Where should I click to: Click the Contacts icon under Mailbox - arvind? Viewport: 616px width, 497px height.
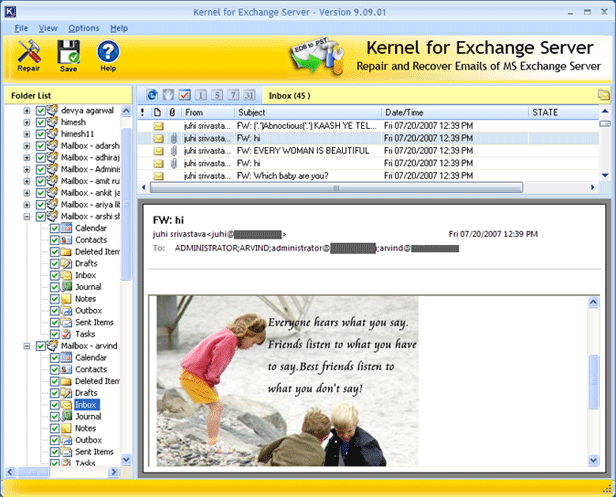coord(67,369)
